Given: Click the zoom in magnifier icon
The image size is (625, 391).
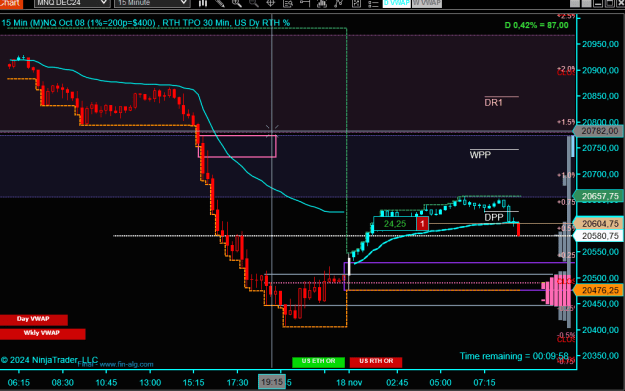Looking at the screenshot, I should (237, 4).
